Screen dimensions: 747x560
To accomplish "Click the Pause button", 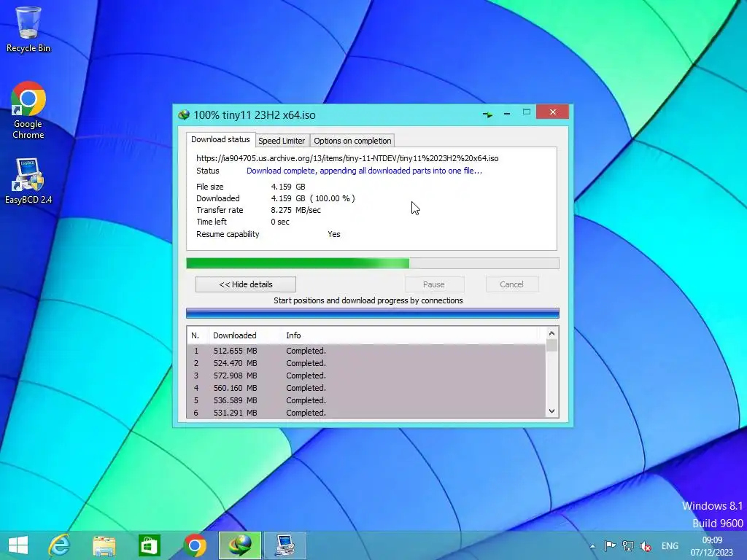I will click(434, 284).
